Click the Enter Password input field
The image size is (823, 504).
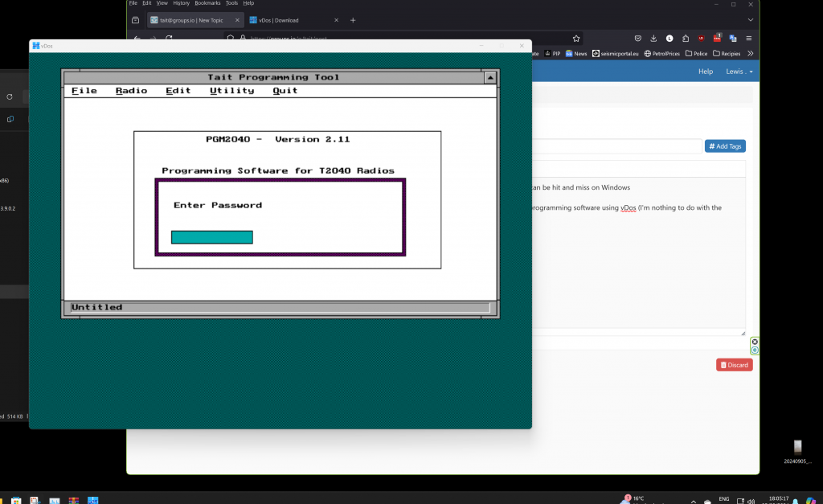coord(212,237)
